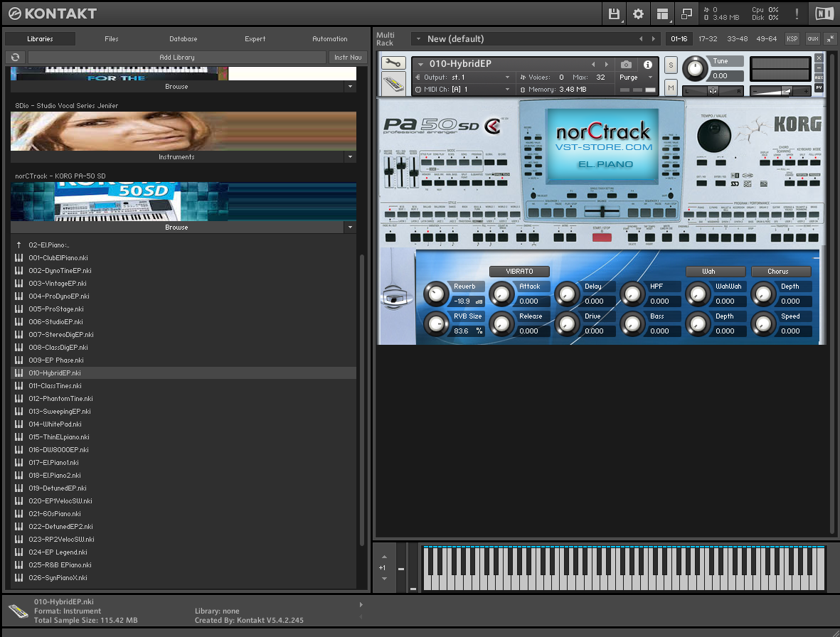Select 011-ClassTines.nki in the list
Screen dimensions: 840x637
(184, 385)
